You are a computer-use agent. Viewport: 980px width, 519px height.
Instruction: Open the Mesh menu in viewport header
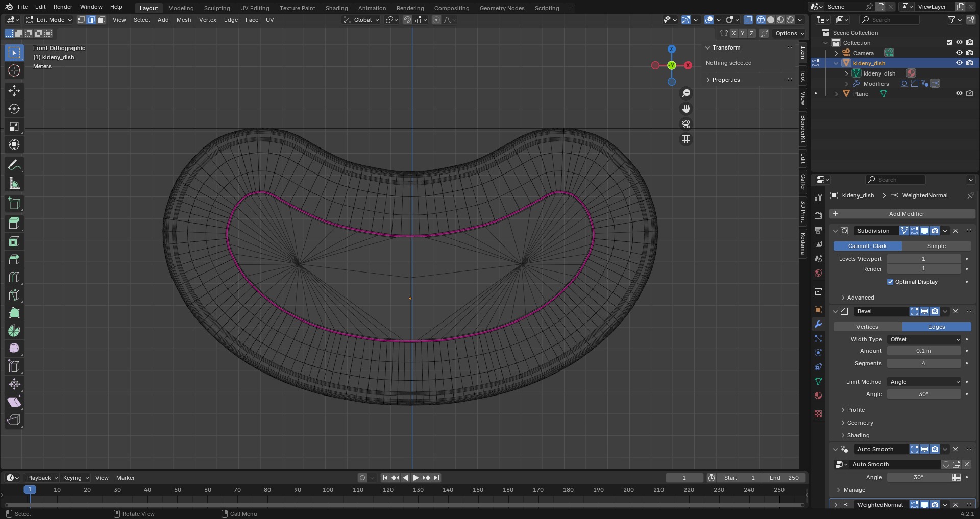point(184,20)
